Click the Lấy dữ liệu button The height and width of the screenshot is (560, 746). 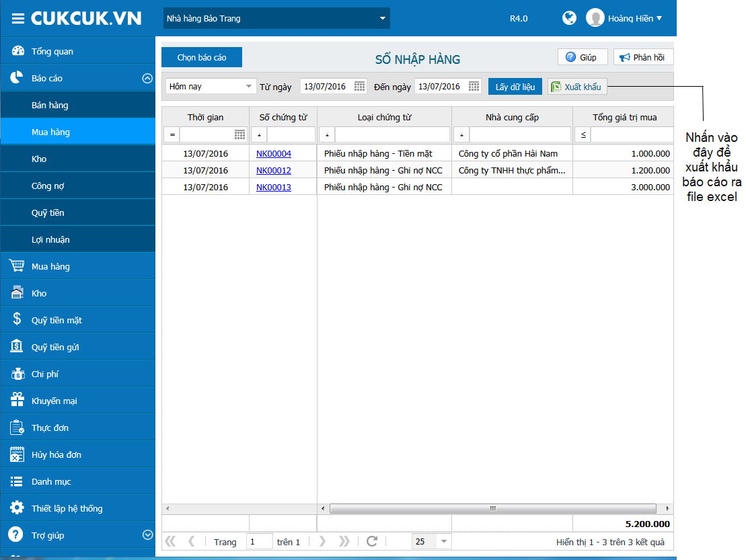coord(515,87)
